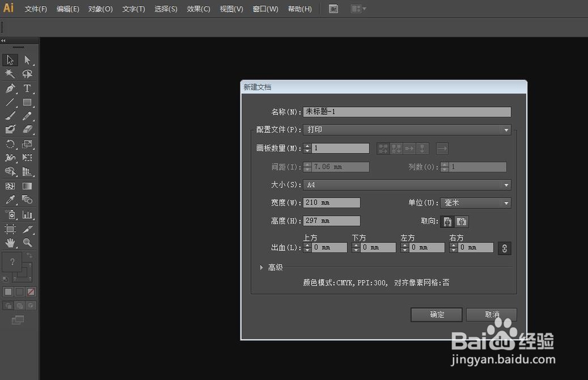The width and height of the screenshot is (588, 380).
Task: Open the 文件 menu
Action: [x=35, y=9]
